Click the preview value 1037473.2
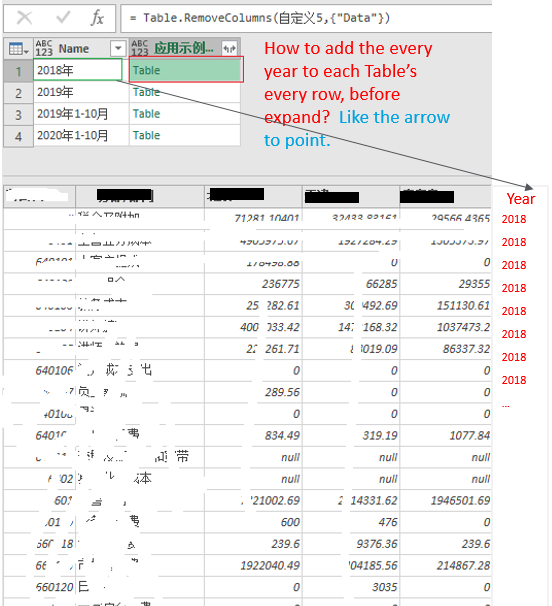Image resolution: width=552 pixels, height=606 pixels. [463, 327]
